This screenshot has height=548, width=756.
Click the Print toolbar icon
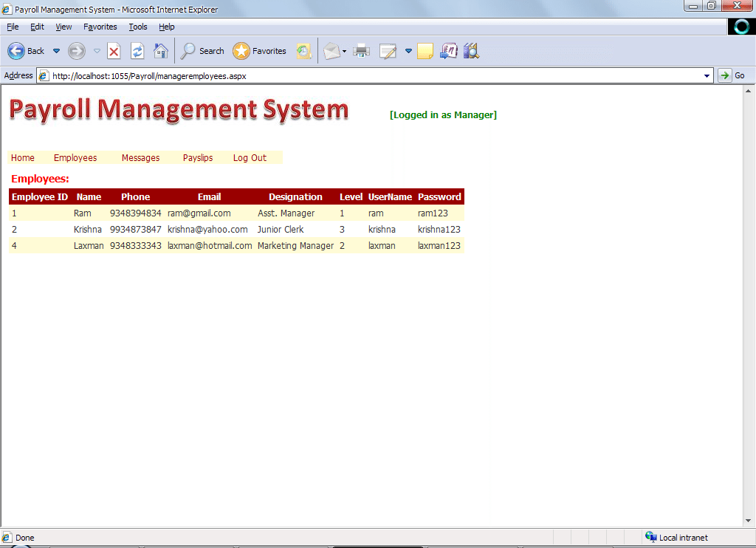[x=361, y=51]
